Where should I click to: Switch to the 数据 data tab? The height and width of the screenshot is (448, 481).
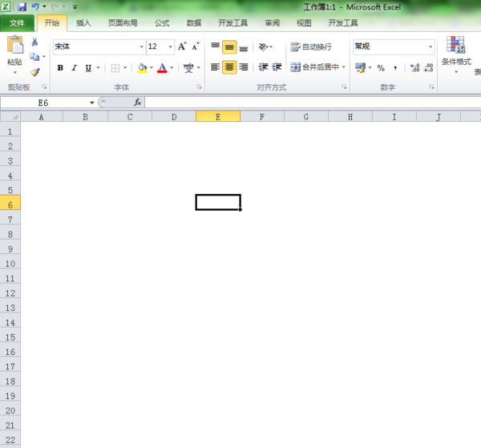tap(194, 23)
